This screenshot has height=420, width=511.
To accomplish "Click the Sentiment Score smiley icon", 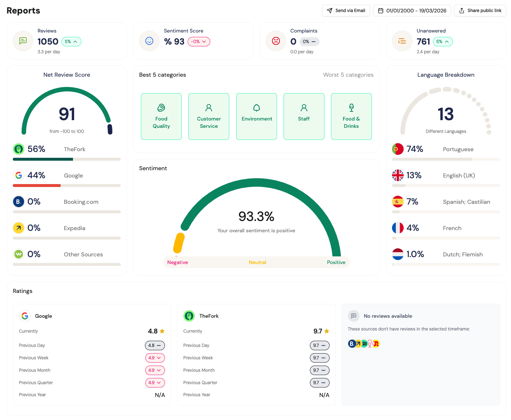I will point(149,41).
